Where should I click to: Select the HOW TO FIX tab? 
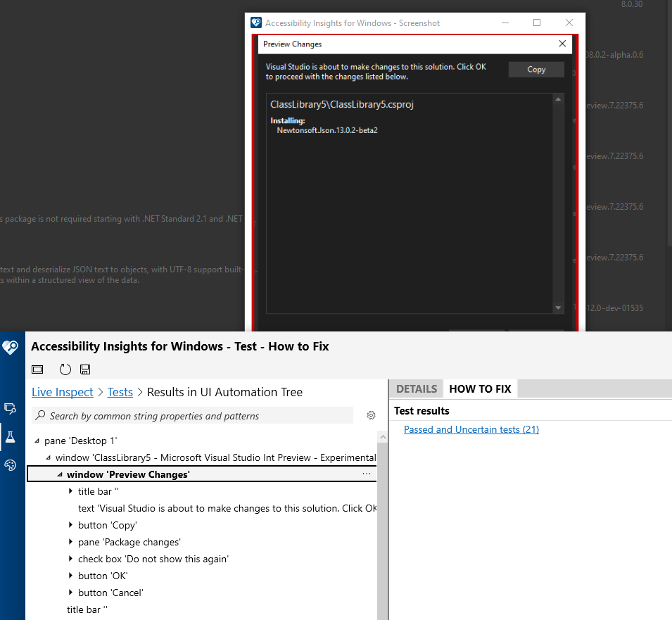[x=480, y=389]
